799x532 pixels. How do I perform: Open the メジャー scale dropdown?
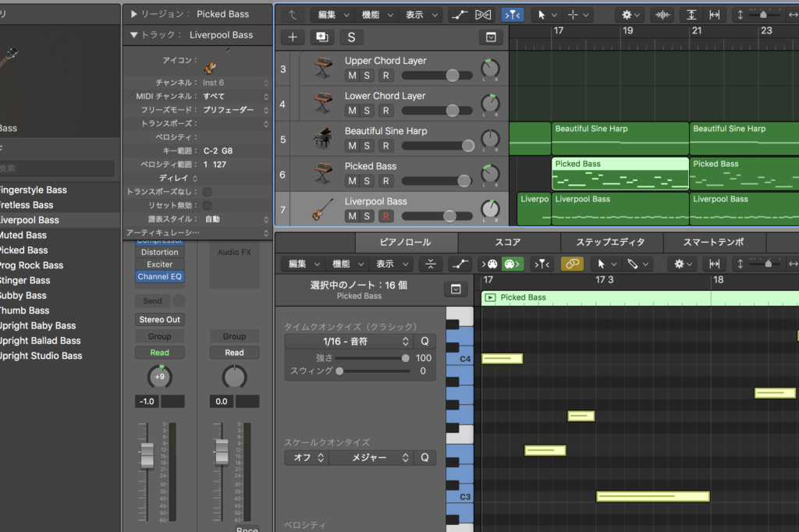[370, 458]
